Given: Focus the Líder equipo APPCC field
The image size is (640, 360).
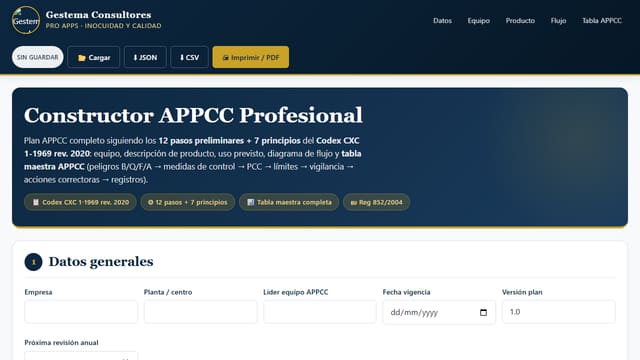Looking at the screenshot, I should click(x=320, y=312).
